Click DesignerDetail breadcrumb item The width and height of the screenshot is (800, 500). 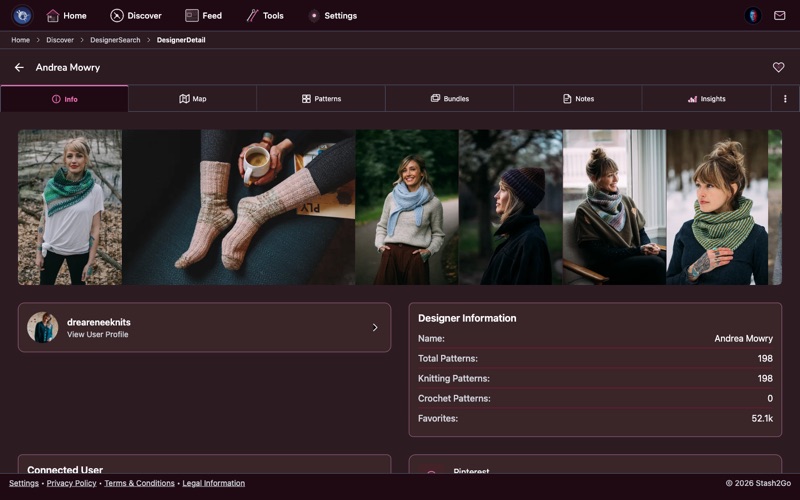point(181,40)
